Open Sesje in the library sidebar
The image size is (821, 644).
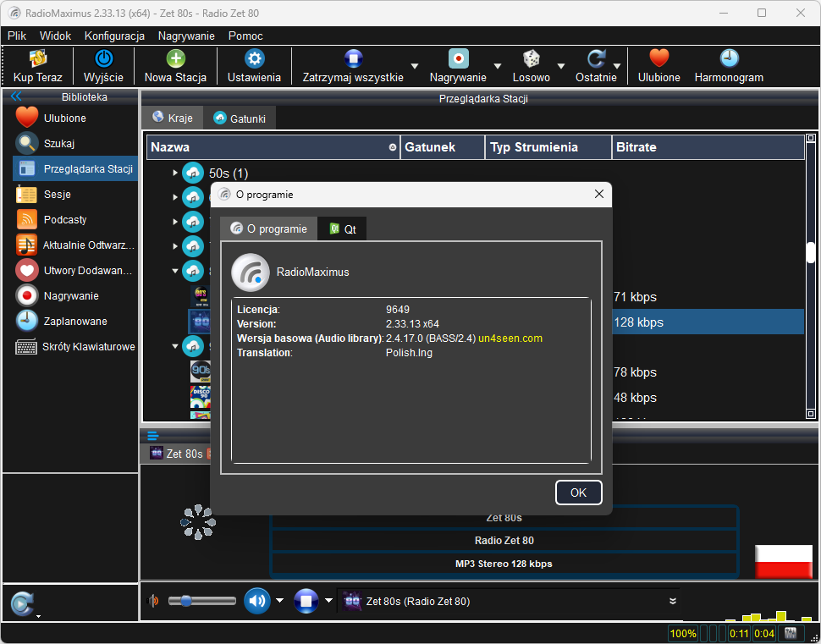pos(75,195)
